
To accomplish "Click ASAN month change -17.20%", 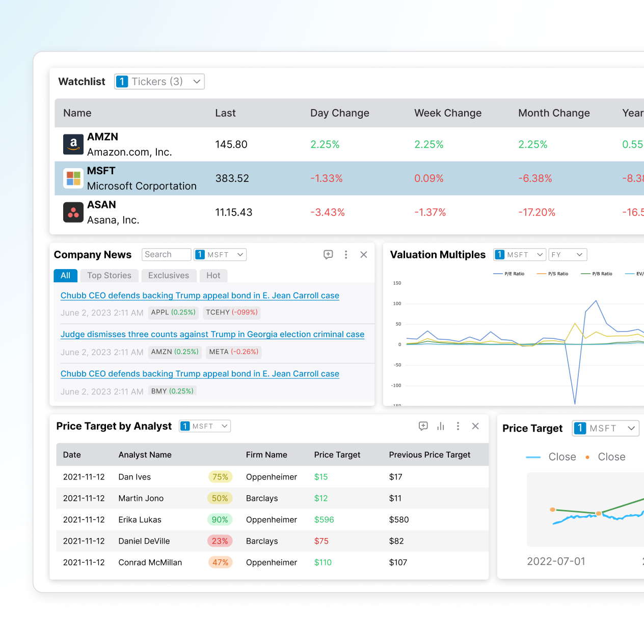I will (537, 212).
